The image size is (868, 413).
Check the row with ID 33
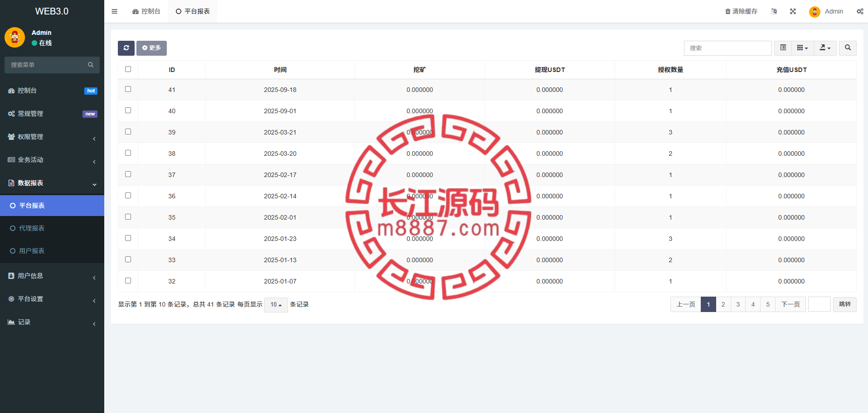pos(128,259)
